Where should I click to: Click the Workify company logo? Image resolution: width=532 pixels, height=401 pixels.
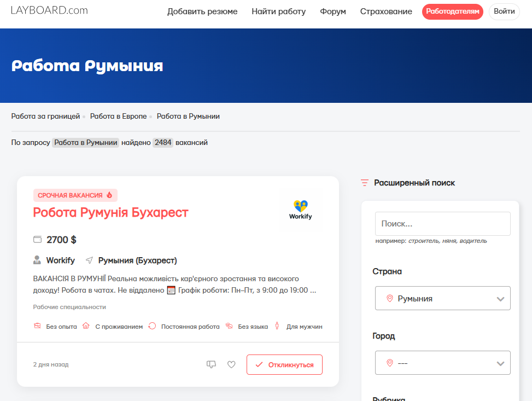[x=301, y=210]
